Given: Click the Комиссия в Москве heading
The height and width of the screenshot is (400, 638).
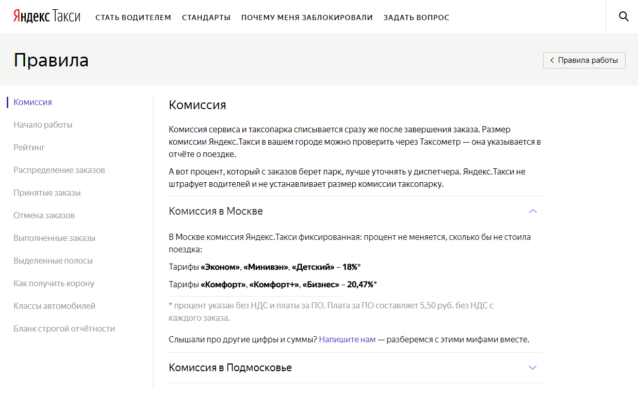Looking at the screenshot, I should 216,211.
